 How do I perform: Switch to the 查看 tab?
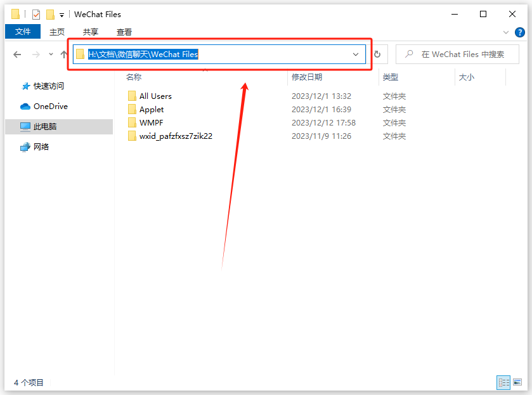point(124,32)
